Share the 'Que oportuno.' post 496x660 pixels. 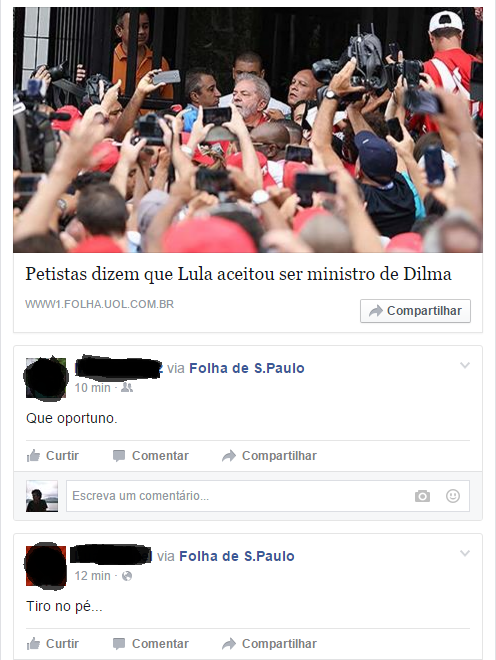pyautogui.click(x=269, y=455)
